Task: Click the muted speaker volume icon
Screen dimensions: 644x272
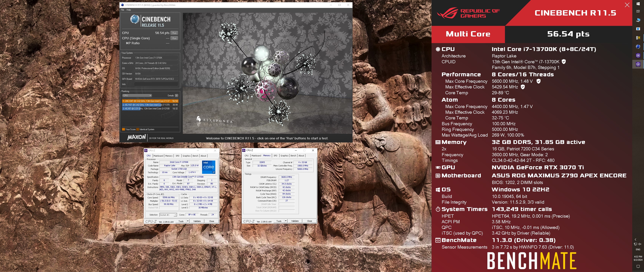Action: click(640, 244)
